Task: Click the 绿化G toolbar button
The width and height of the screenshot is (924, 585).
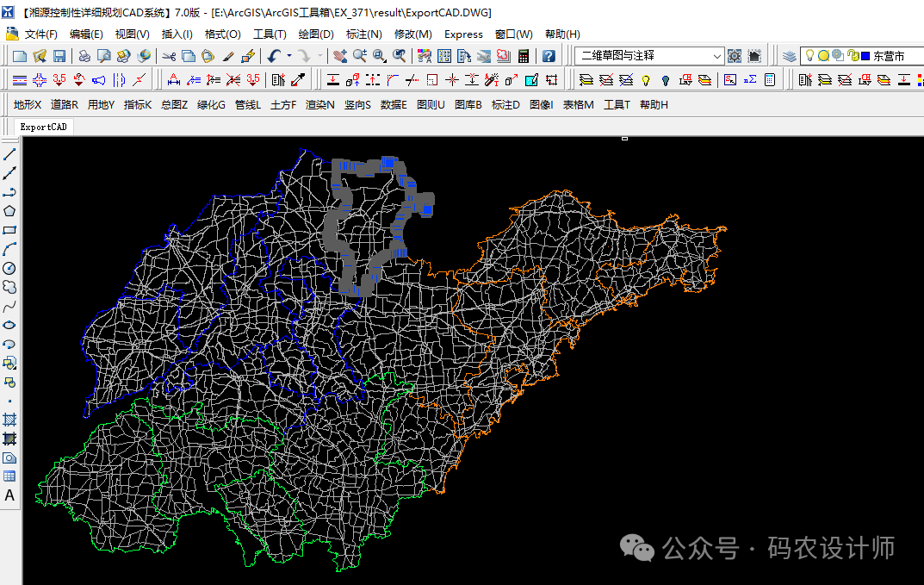Action: (211, 104)
